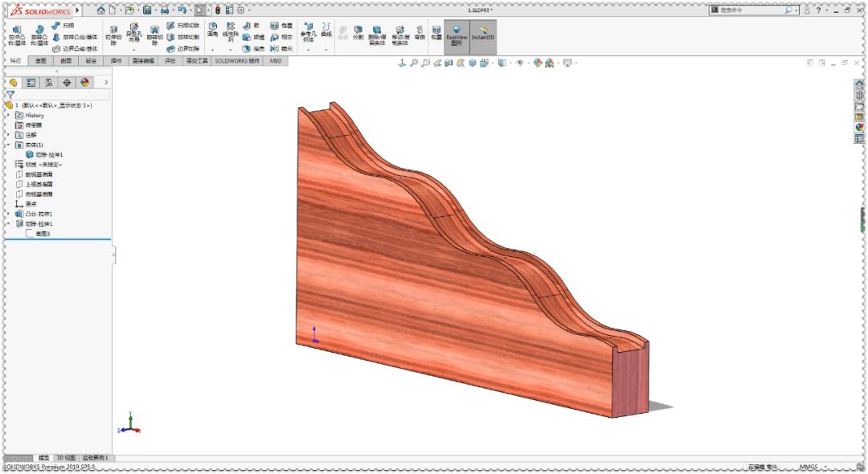Select the Extruded Boss/Base feature tool
Screen dimensions: 868x474
(16, 32)
